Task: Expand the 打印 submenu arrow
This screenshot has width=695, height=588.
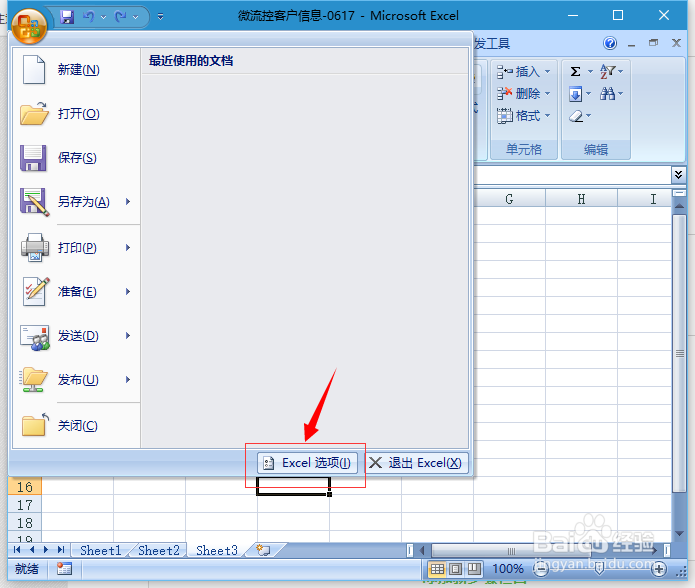Action: [x=128, y=247]
